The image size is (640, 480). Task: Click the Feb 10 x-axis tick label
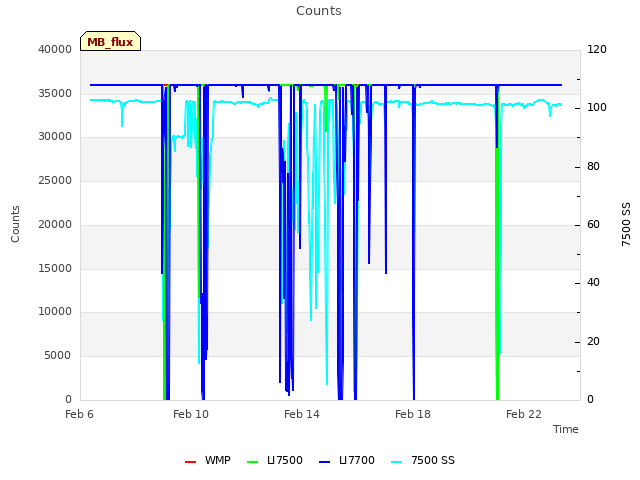coord(191,414)
